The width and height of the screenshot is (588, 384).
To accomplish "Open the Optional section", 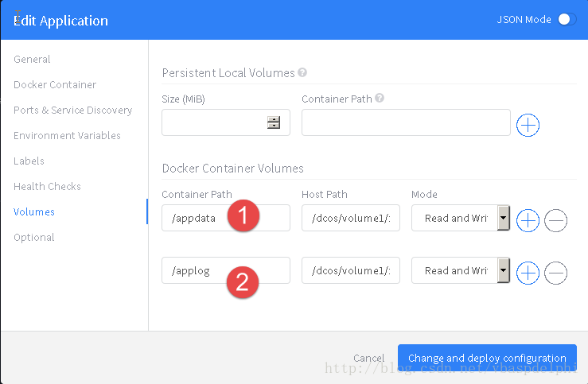I will (34, 238).
